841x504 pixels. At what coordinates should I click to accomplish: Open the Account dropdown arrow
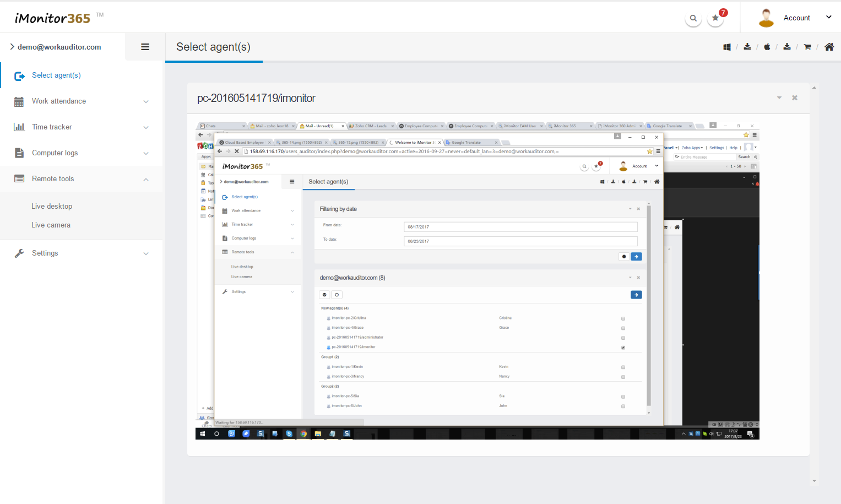click(x=828, y=18)
